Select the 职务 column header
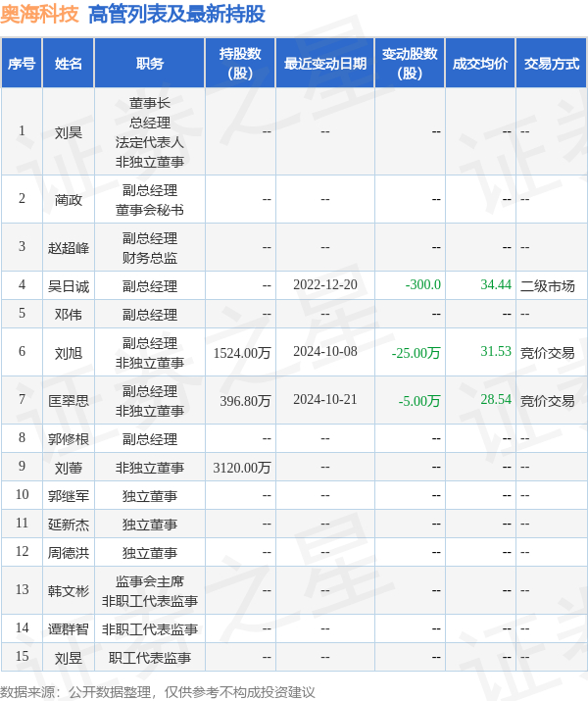The width and height of the screenshot is (588, 701). pos(150,64)
